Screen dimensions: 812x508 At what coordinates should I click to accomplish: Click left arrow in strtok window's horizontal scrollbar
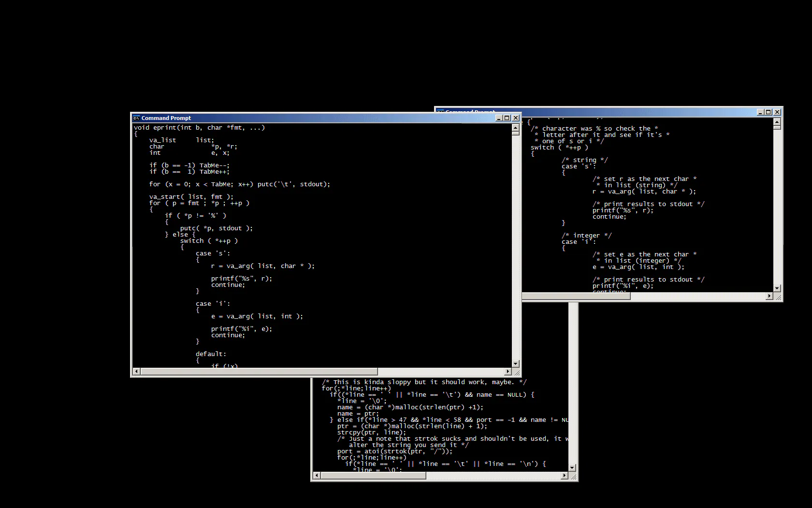click(317, 476)
